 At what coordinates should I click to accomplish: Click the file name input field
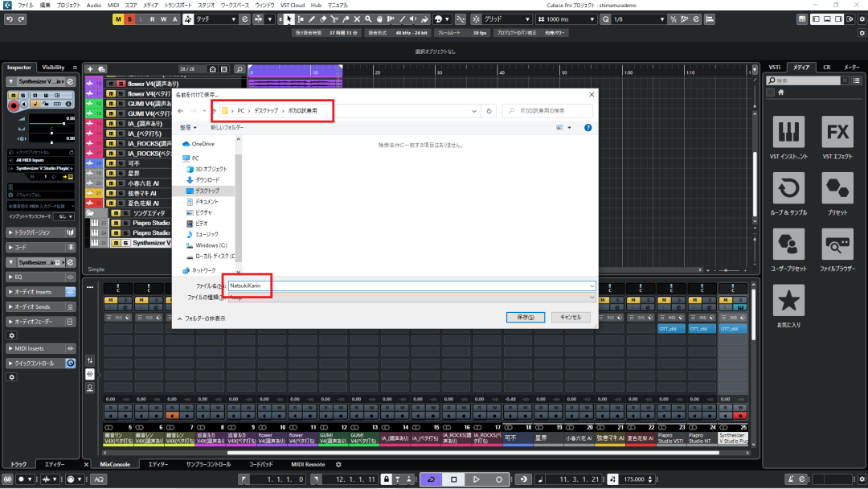point(408,286)
